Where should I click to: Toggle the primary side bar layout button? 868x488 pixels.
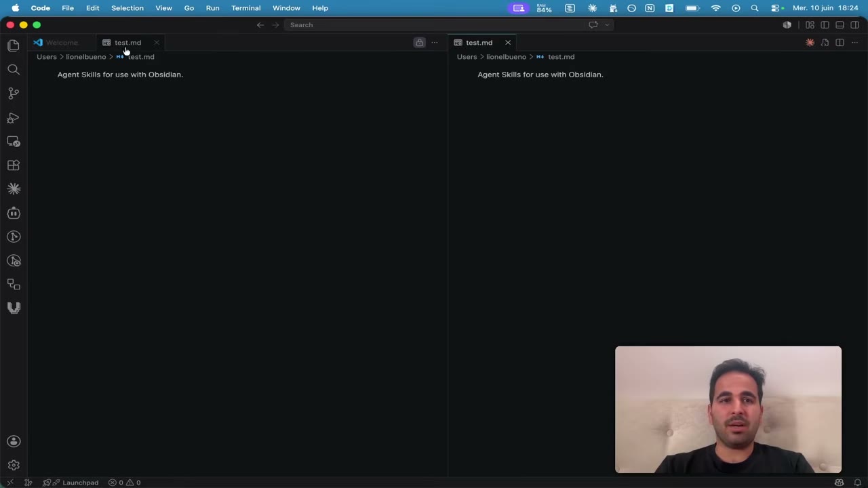tap(825, 25)
